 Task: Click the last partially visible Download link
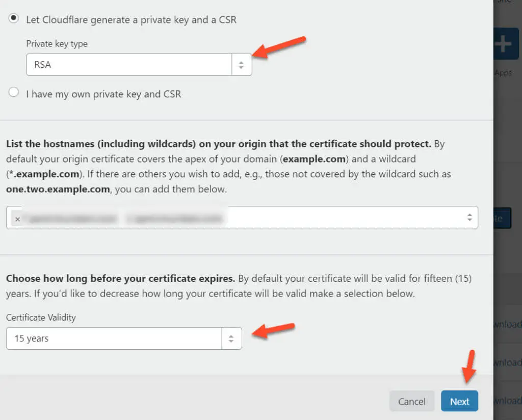[x=507, y=401]
